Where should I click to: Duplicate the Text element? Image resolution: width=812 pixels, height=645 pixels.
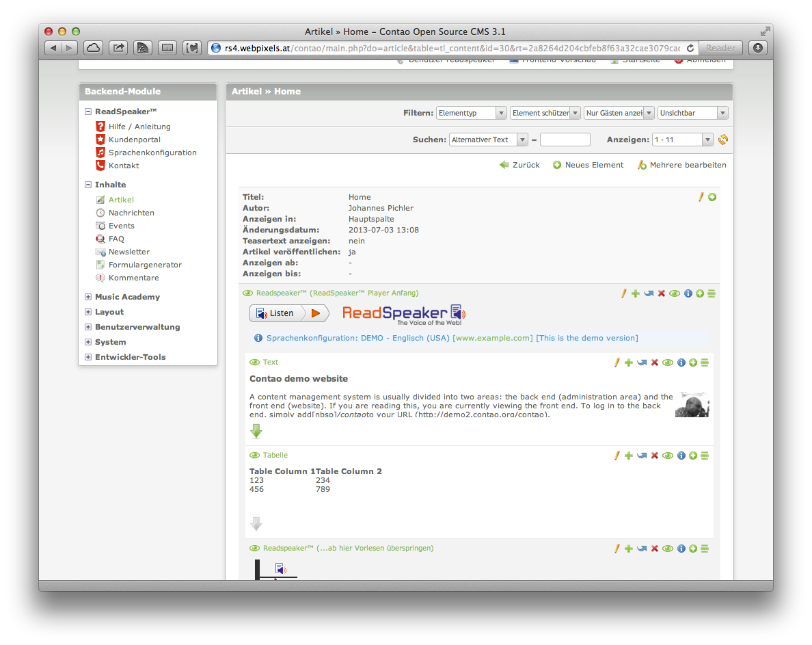click(x=629, y=363)
